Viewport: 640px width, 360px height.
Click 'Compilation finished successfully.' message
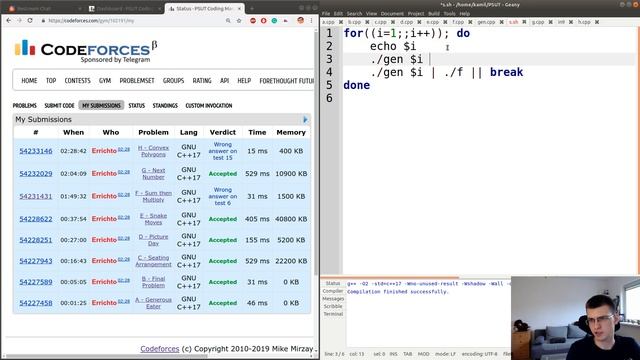(x=398, y=291)
